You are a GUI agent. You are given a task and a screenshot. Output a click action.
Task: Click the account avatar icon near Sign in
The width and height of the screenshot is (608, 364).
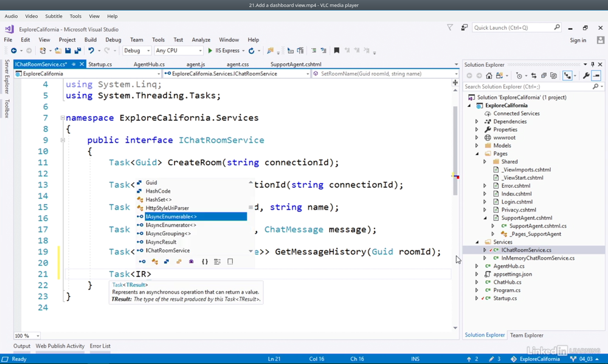tap(600, 40)
